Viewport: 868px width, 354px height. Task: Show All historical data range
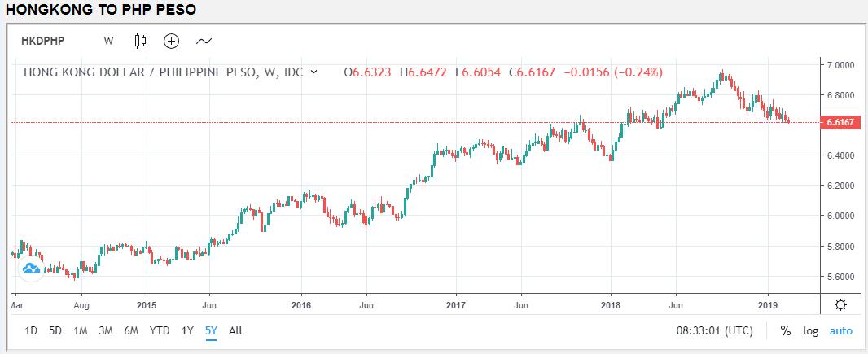[235, 330]
